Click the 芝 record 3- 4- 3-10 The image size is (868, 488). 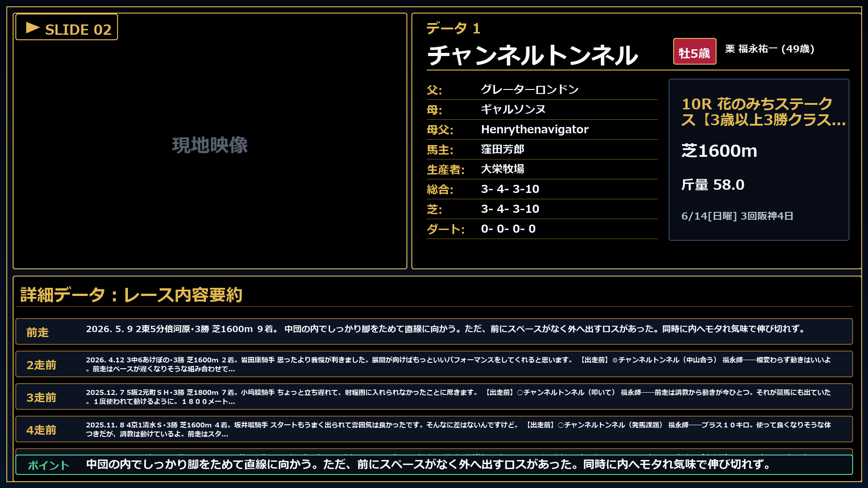[x=510, y=209]
